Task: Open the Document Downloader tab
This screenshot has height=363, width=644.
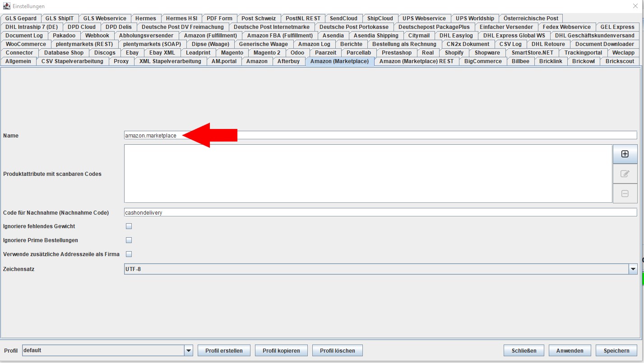Action: [x=605, y=44]
